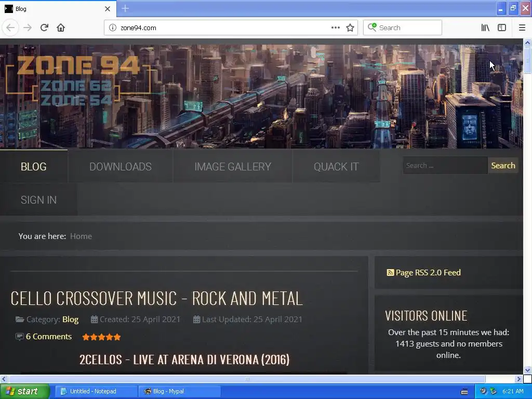
Task: Click the browser toolbar Search box
Action: (403, 28)
